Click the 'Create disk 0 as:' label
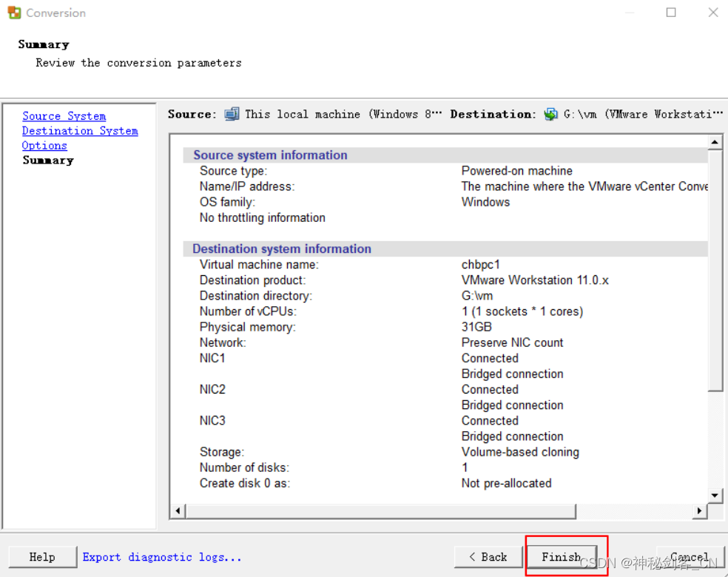This screenshot has width=728, height=577. [x=245, y=483]
